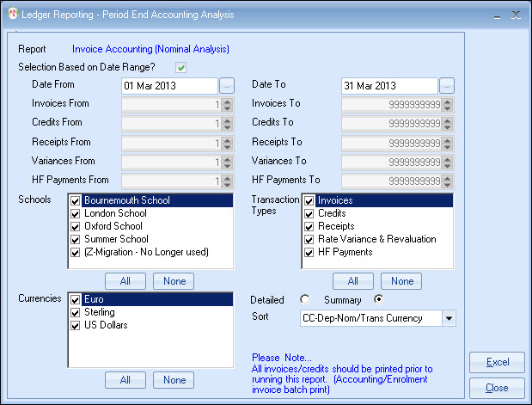Uncheck the London School checkbox
The width and height of the screenshot is (532, 405).
click(76, 213)
